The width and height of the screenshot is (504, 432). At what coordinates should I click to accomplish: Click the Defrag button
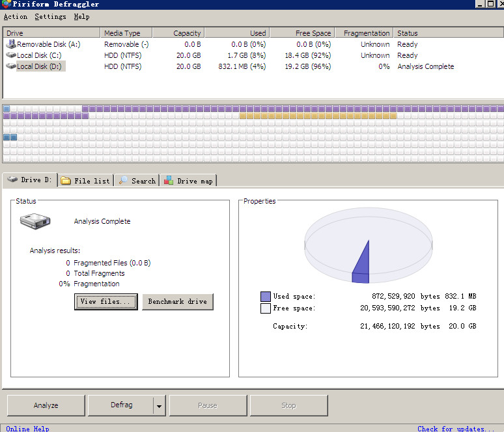tap(121, 405)
